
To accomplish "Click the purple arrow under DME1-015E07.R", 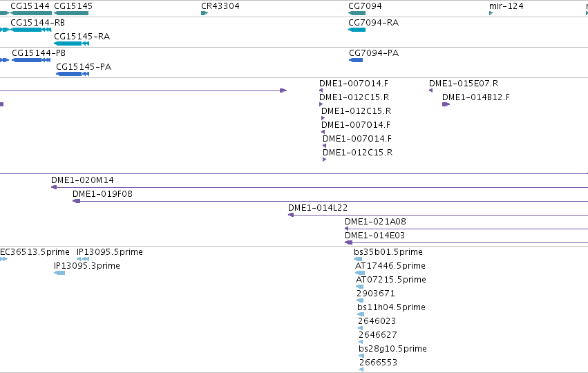I will 431,90.
